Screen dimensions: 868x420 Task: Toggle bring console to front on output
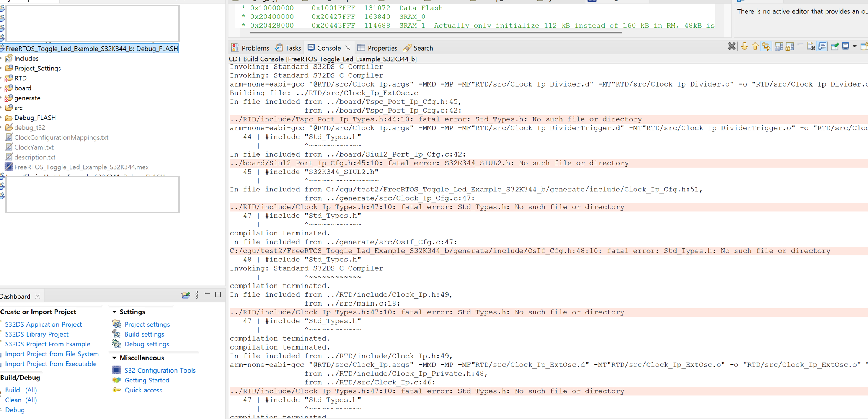point(822,47)
